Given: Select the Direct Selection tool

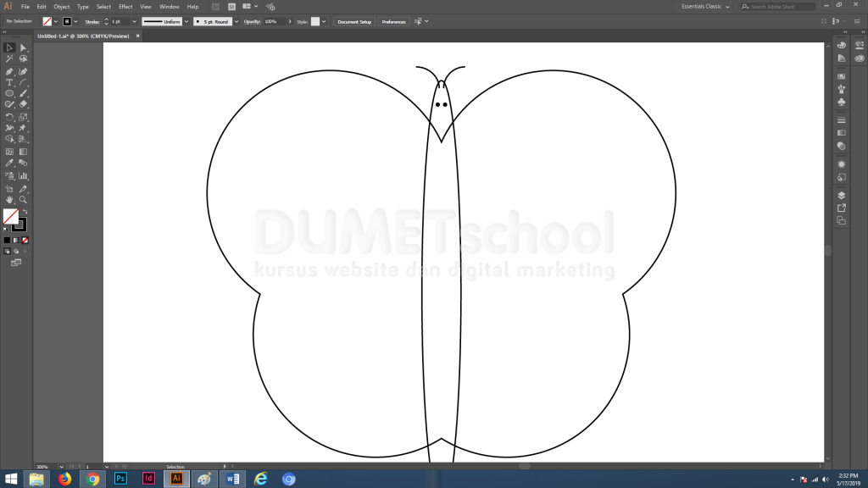Looking at the screenshot, I should point(23,47).
